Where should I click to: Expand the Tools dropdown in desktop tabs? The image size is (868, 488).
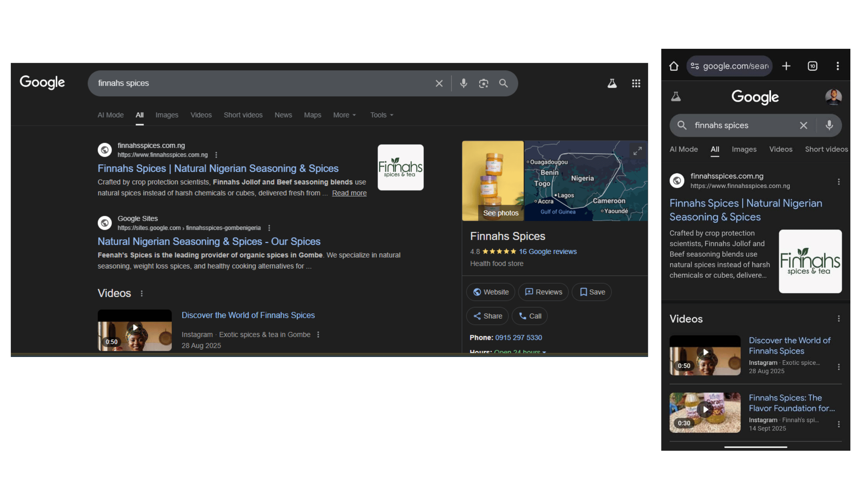point(382,115)
